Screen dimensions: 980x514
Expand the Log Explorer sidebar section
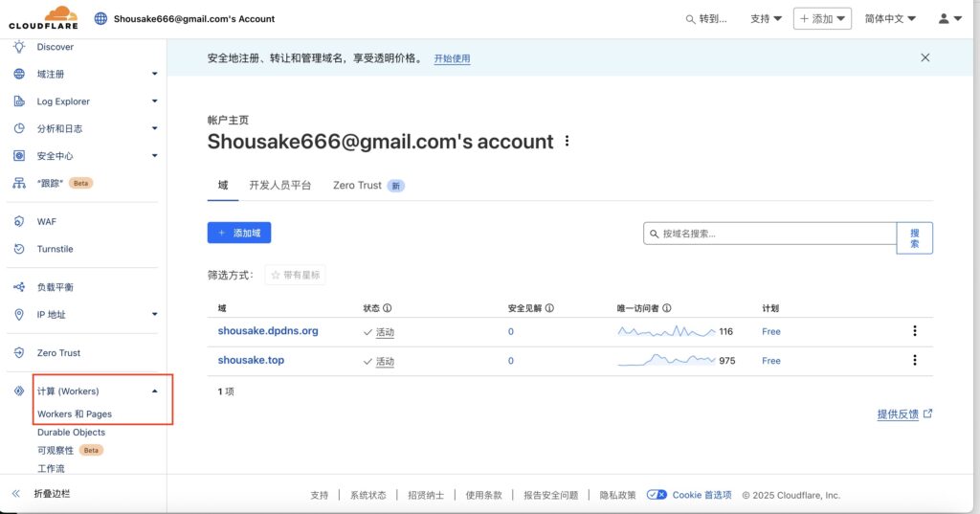[x=154, y=101]
